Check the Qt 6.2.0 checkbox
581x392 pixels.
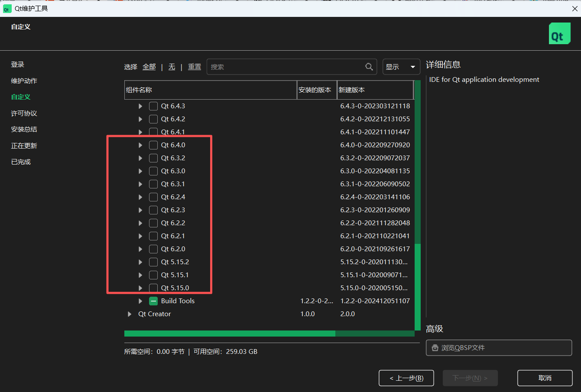tap(153, 249)
